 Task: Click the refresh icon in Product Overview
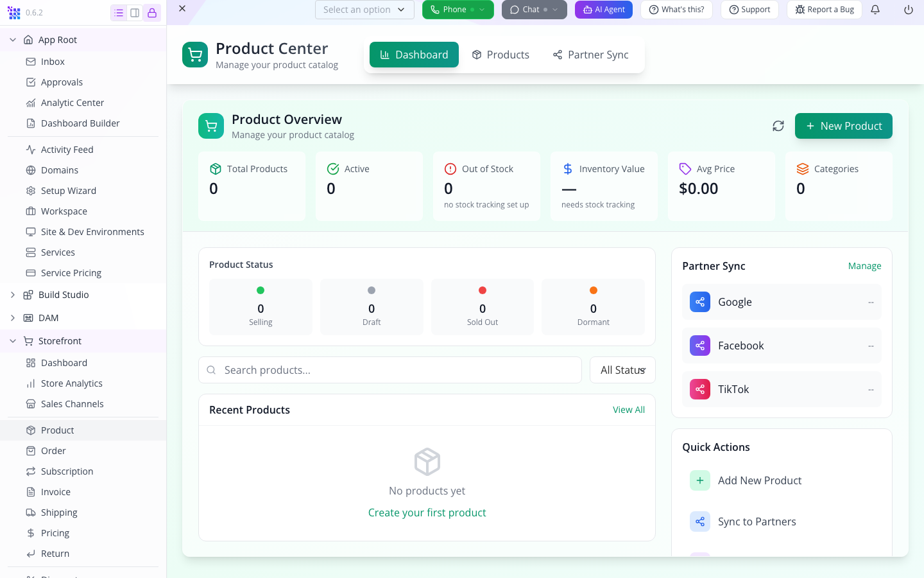(x=778, y=126)
